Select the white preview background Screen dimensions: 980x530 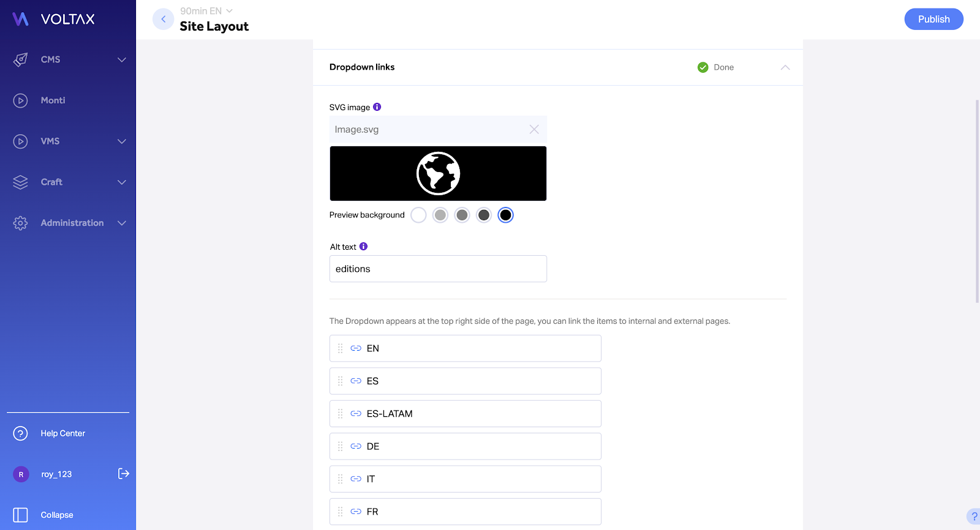pyautogui.click(x=418, y=215)
